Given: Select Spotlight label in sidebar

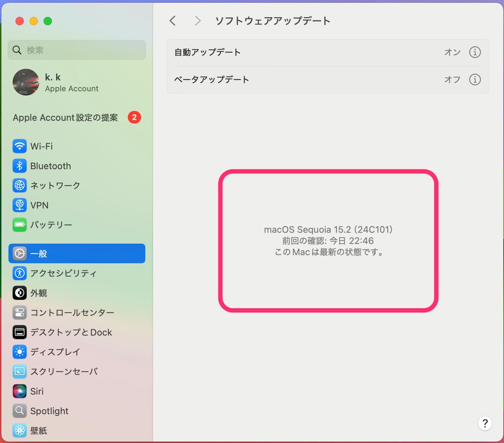Looking at the screenshot, I should click(49, 411).
